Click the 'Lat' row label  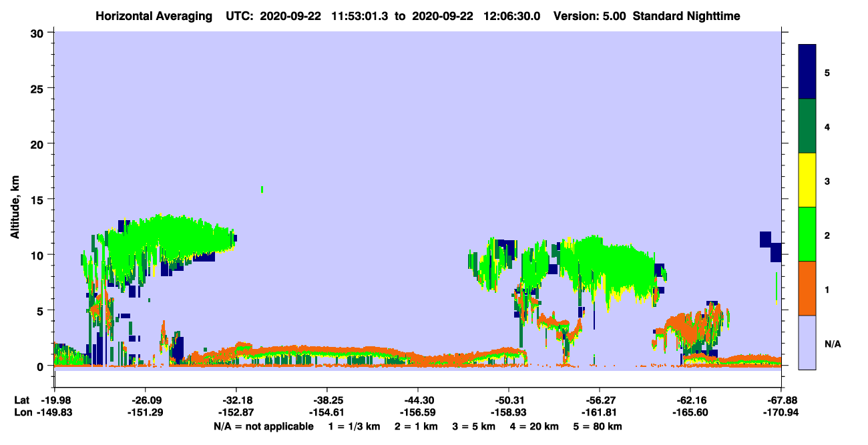[x=21, y=400]
